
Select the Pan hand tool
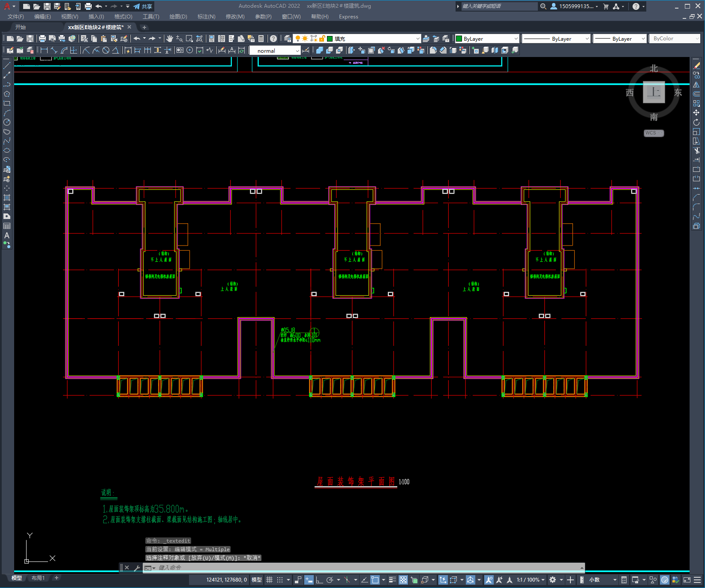pyautogui.click(x=170, y=39)
